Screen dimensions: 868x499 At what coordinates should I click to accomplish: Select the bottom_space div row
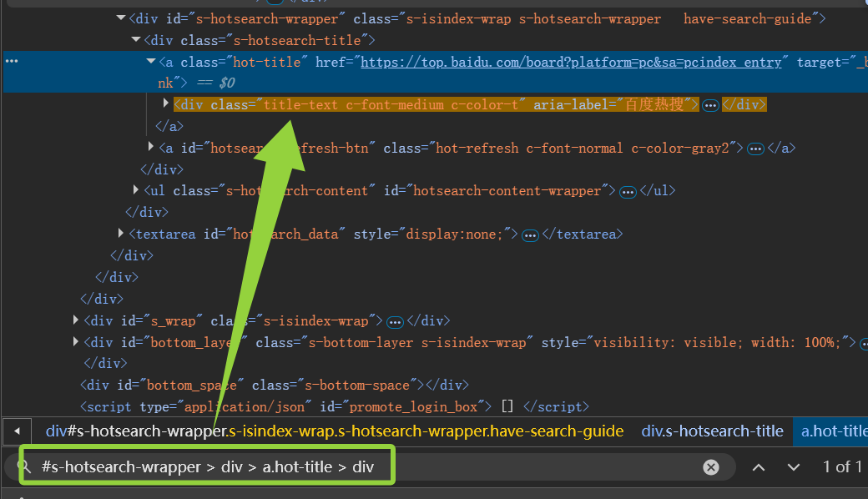275,385
